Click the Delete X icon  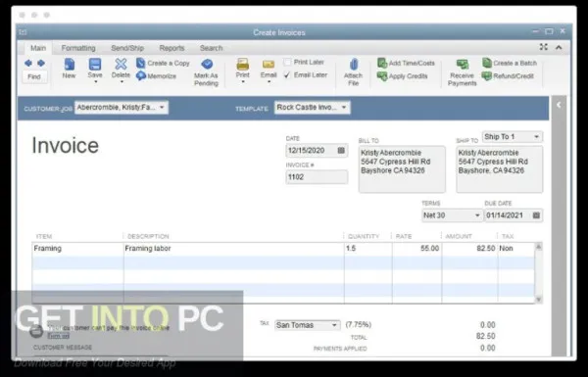[x=121, y=64]
